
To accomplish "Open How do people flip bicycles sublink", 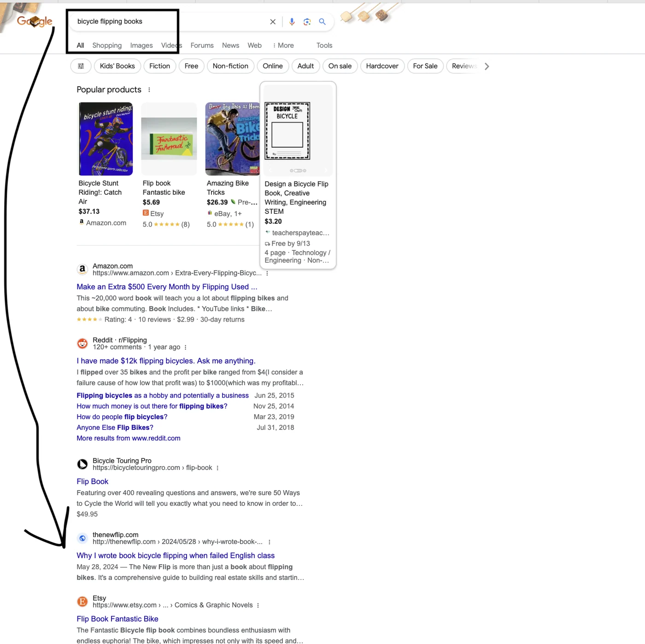I will tap(122, 417).
